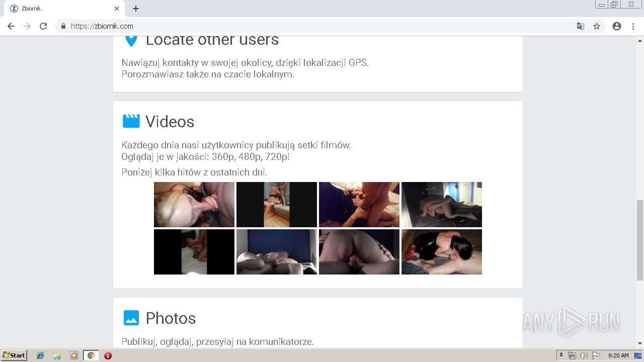Open the Chrome profile icon
644x362 pixels.
[x=617, y=26]
